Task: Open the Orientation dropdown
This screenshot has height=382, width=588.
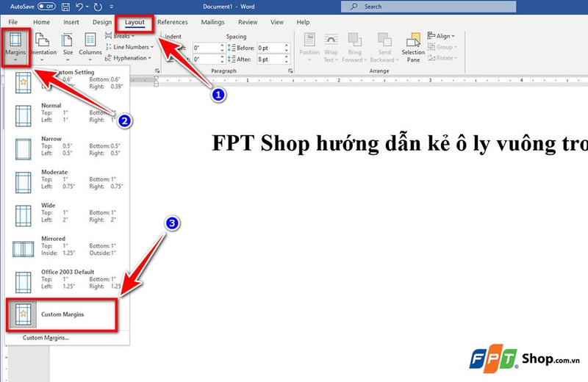Action: (x=43, y=47)
